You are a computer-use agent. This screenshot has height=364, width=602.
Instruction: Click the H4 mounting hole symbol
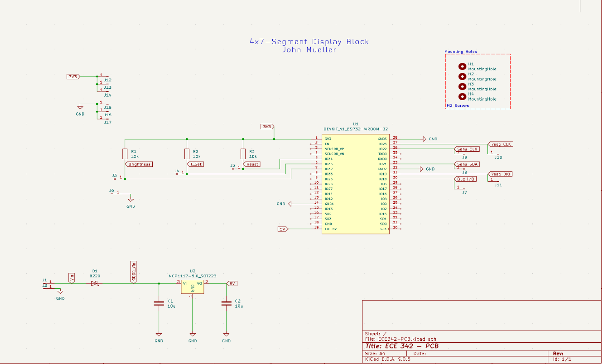coord(462,97)
